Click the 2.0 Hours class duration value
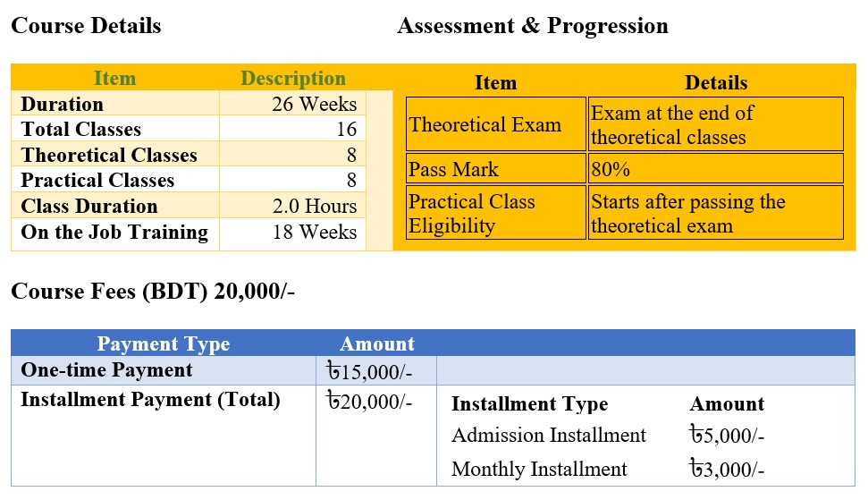The height and width of the screenshot is (500, 868). [315, 207]
